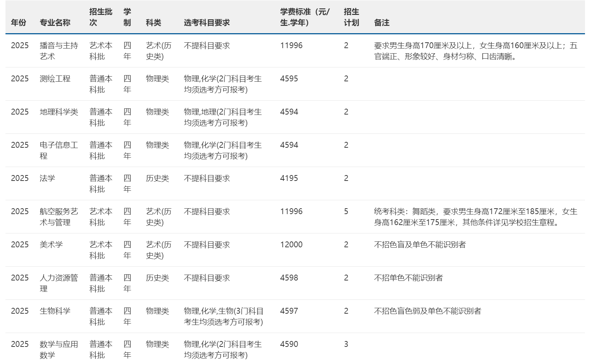The width and height of the screenshot is (589, 364).
Task: Select the 学费标准 column header
Action: pos(304,17)
